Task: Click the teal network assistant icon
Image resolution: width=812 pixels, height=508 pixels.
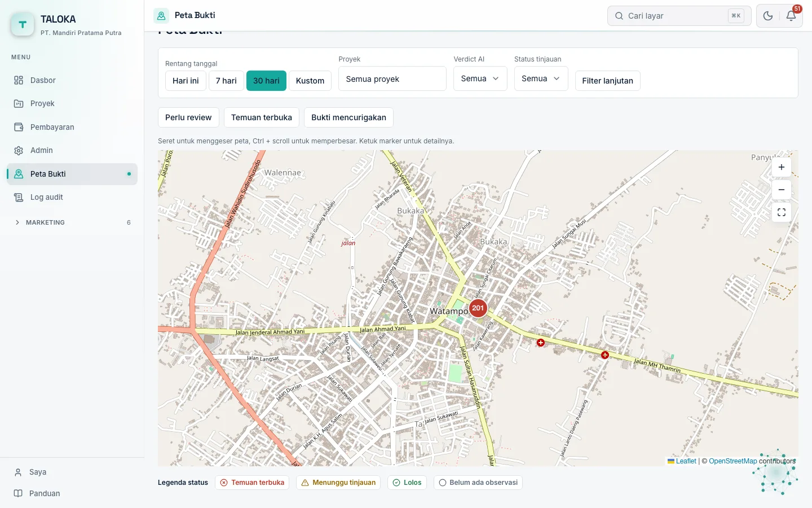Action: (x=775, y=472)
